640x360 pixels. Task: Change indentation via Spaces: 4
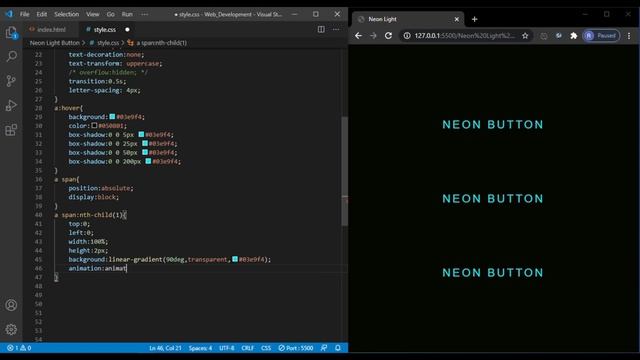coord(200,348)
